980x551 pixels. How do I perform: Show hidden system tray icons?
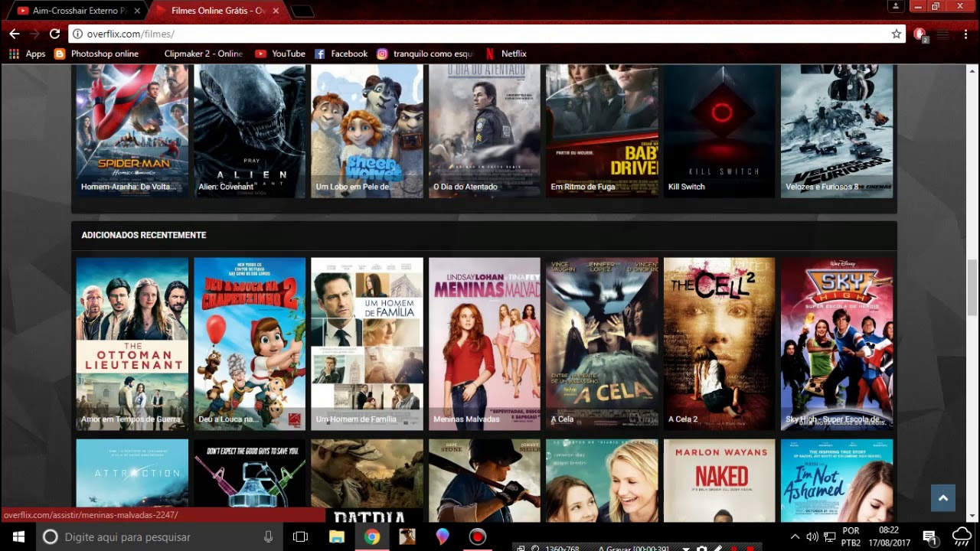click(x=795, y=536)
